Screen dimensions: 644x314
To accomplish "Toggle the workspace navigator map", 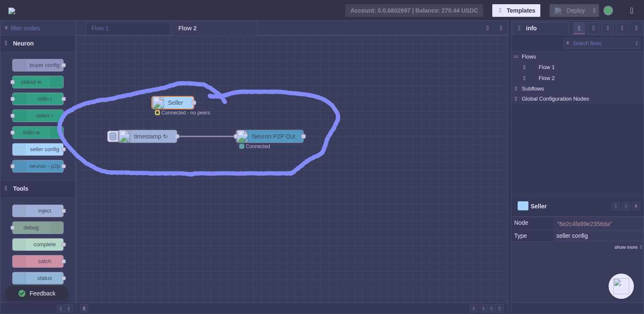I will pyautogui.click(x=474, y=309).
